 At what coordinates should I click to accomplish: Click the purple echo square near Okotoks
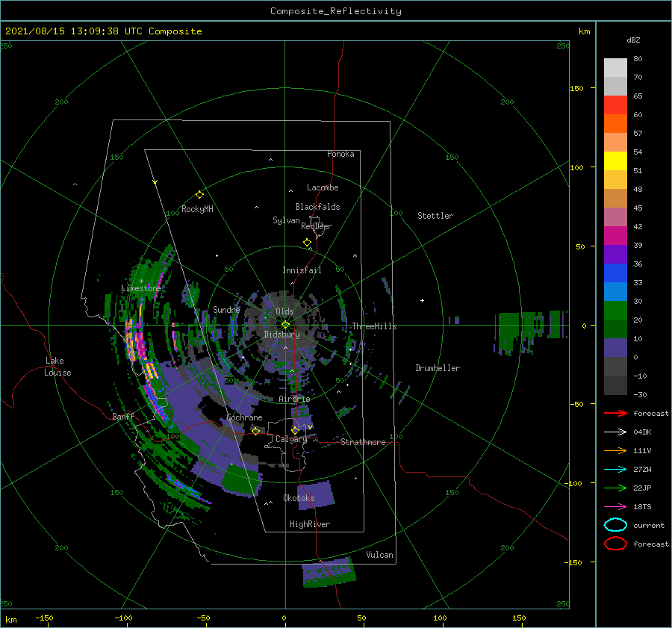[x=316, y=495]
